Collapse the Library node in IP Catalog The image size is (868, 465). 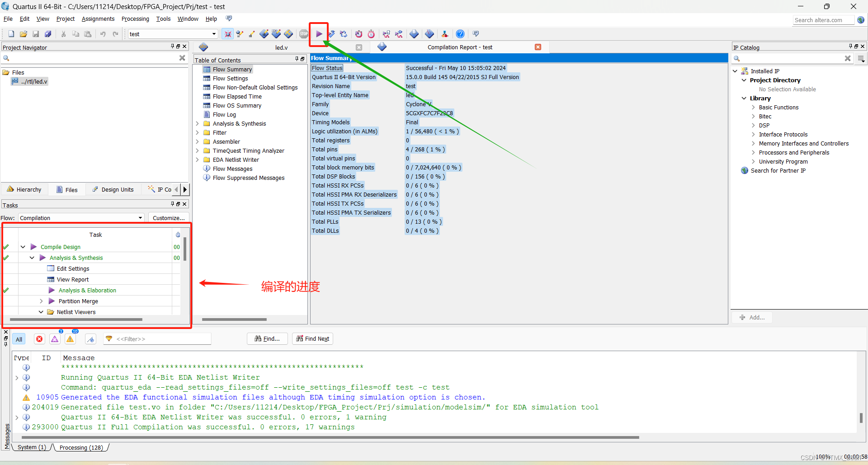coord(744,98)
